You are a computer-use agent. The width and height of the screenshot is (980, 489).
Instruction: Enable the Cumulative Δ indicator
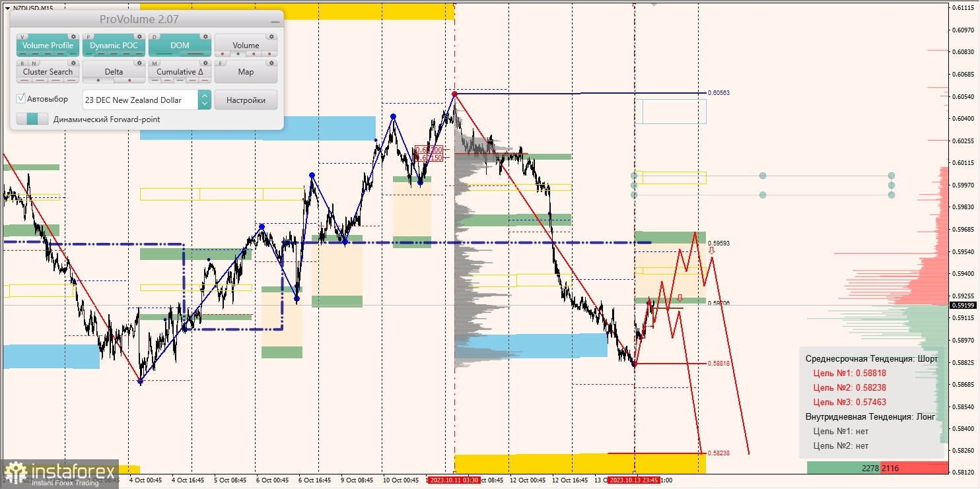tap(180, 72)
